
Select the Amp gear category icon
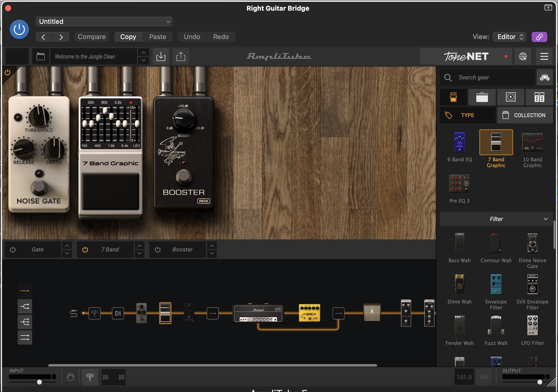pos(482,97)
